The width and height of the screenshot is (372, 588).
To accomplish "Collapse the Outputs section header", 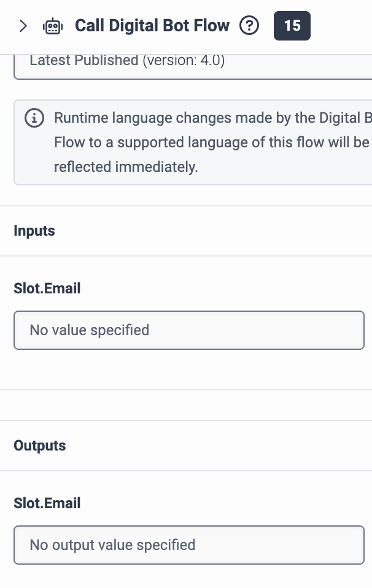I will coord(186,446).
